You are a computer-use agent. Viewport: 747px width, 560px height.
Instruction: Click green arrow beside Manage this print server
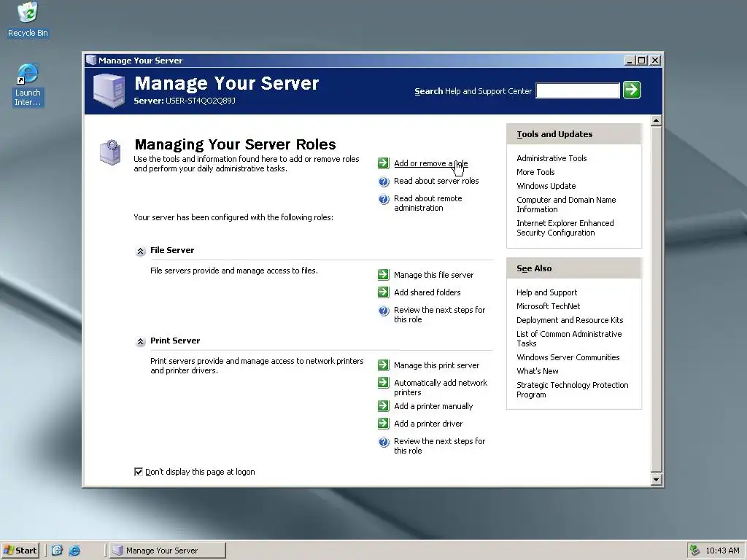coord(384,365)
